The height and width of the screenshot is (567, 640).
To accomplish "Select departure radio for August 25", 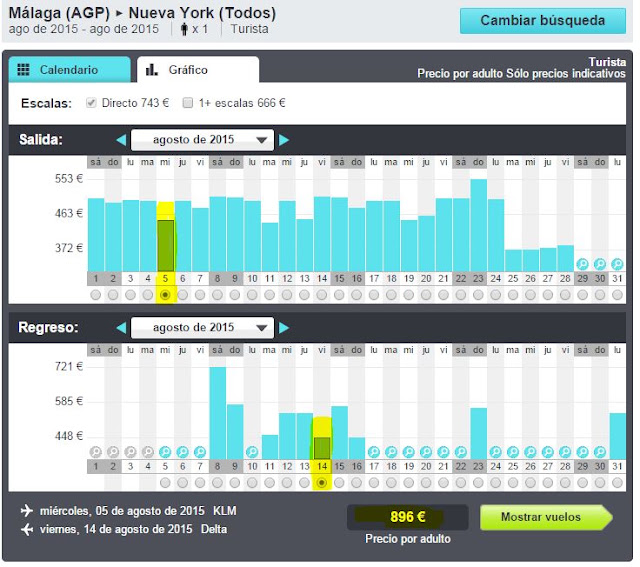I will click(513, 295).
